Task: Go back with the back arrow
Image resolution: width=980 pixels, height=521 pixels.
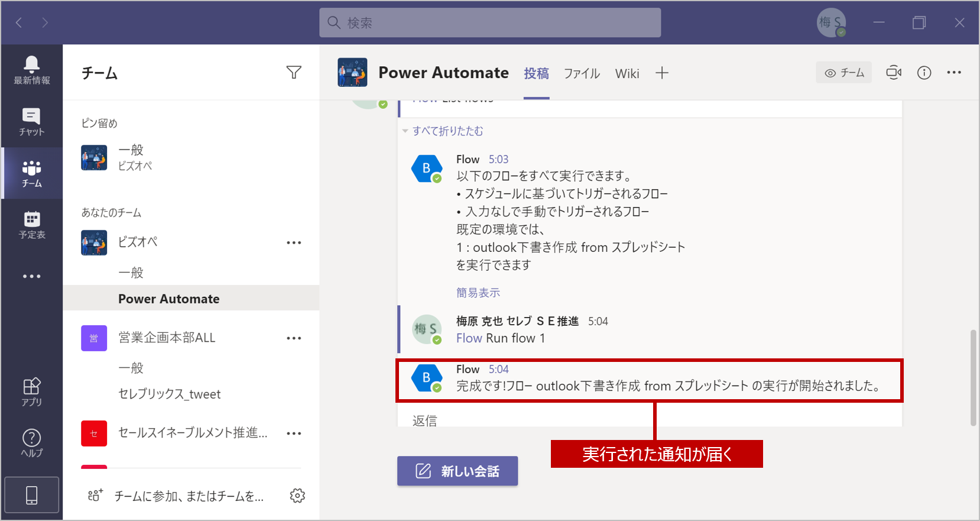Action: (x=19, y=22)
